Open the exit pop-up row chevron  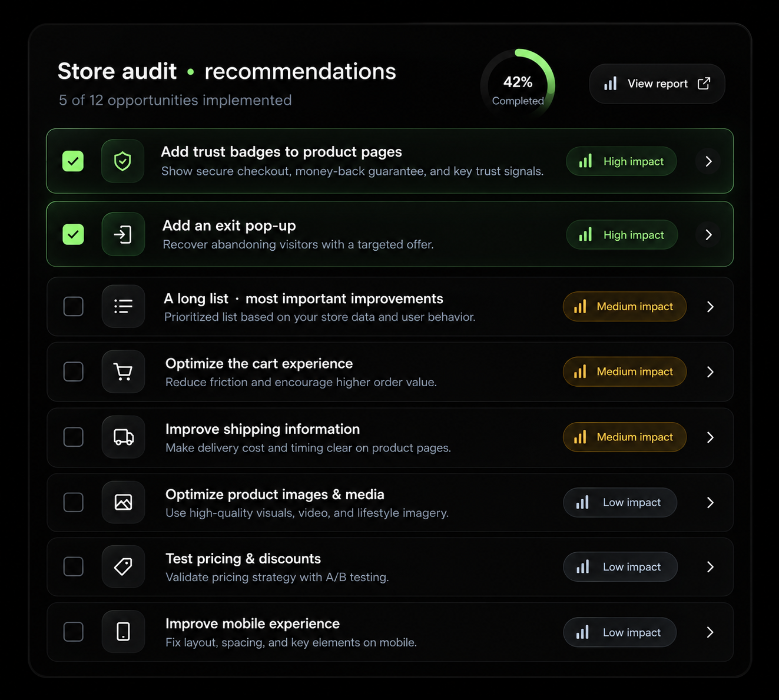click(708, 235)
